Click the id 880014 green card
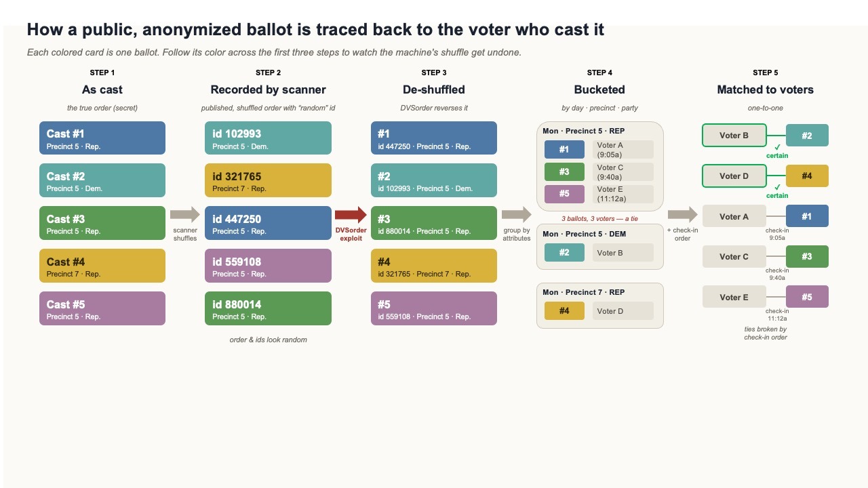Screen dimensions: 868x488 tap(268, 308)
